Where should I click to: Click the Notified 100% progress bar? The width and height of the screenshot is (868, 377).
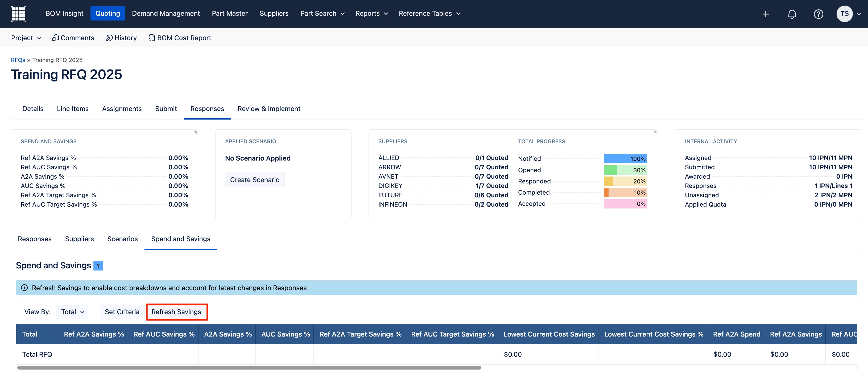(x=625, y=158)
